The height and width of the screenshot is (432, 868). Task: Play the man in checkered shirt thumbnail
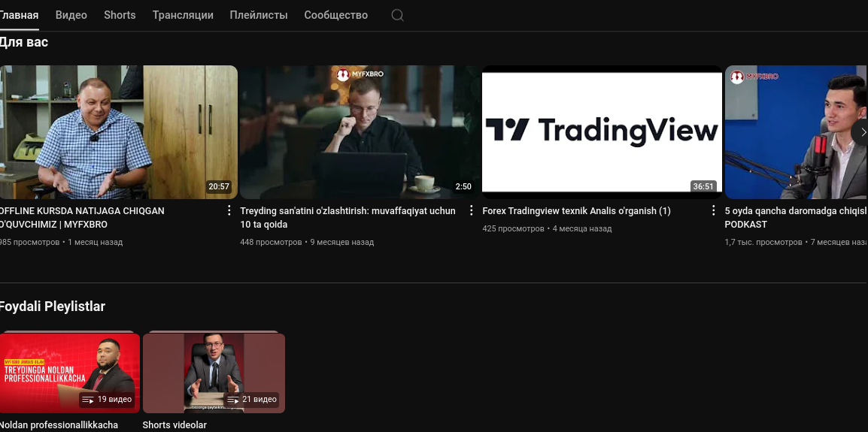(x=118, y=132)
